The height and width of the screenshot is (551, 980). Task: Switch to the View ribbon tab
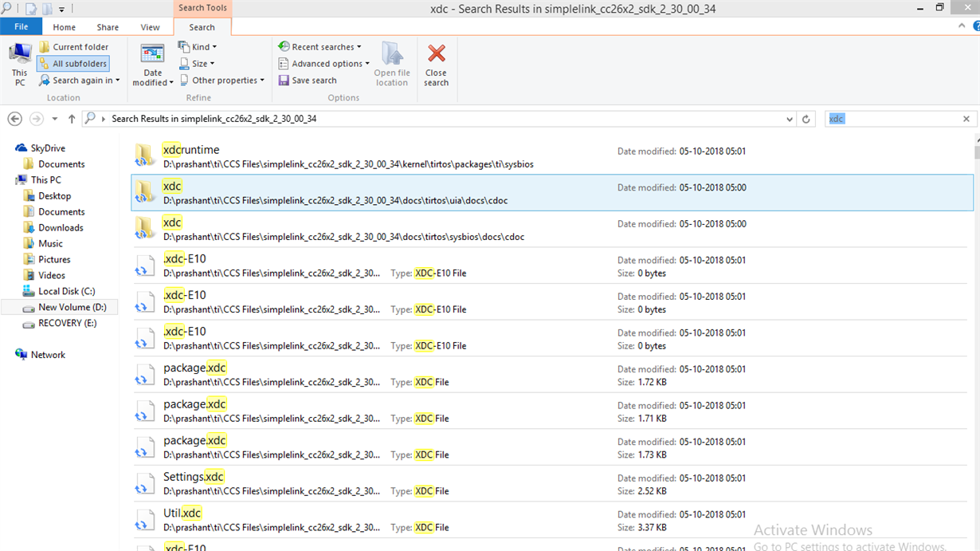pos(150,26)
